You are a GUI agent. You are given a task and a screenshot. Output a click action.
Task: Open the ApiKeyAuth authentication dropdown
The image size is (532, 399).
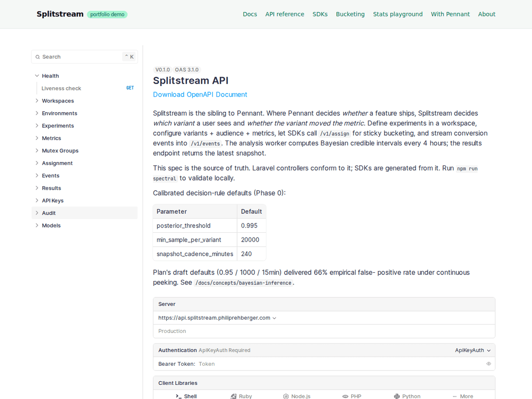473,350
